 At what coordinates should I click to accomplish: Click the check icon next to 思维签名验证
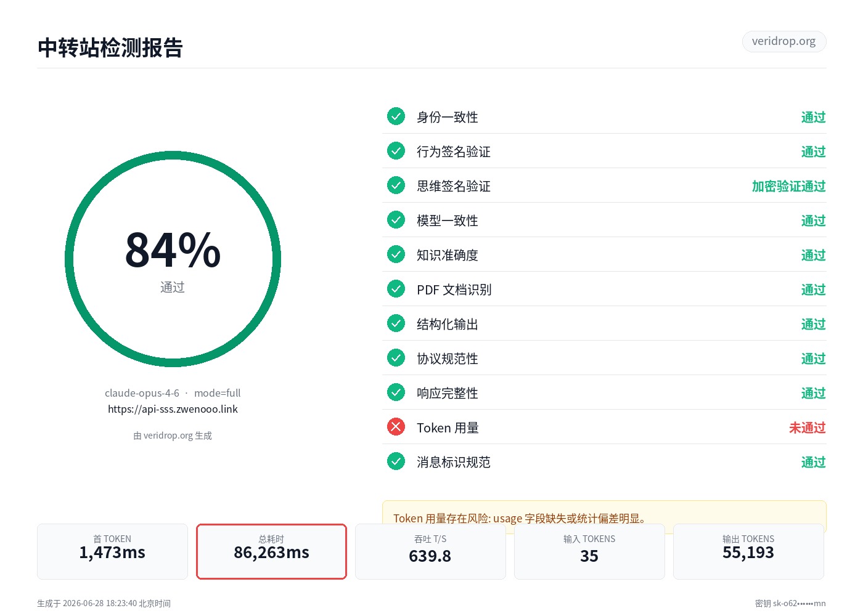tap(396, 185)
